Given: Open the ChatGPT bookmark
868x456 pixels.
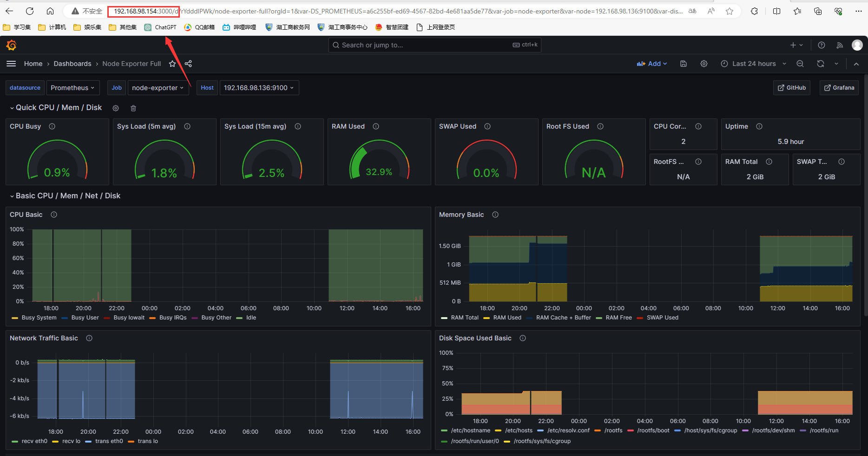Looking at the screenshot, I should click(160, 27).
